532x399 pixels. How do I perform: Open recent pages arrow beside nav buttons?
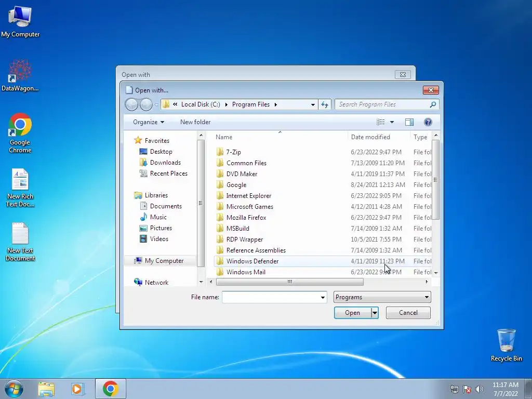click(156, 105)
